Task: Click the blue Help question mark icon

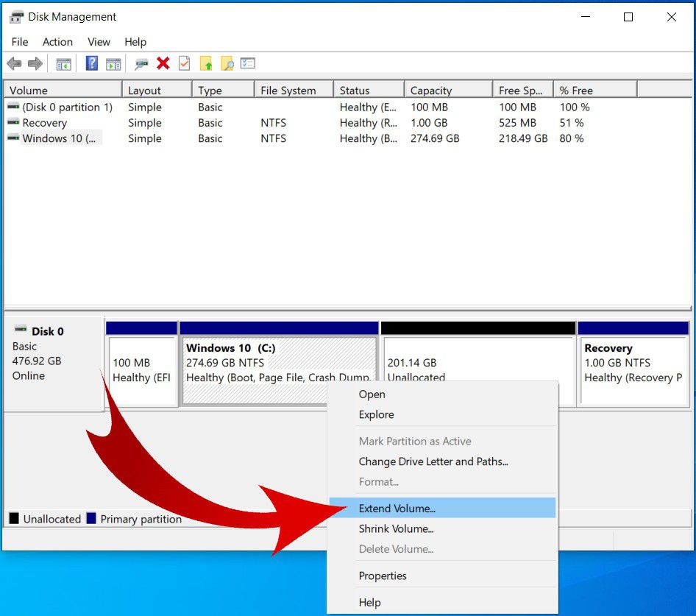Action: tap(92, 64)
